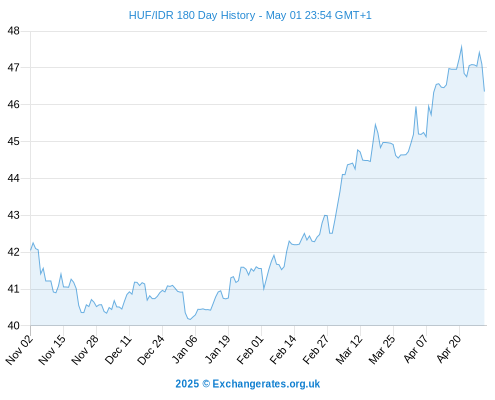Open the Exchangerates.org.uk link

[x=266, y=384]
